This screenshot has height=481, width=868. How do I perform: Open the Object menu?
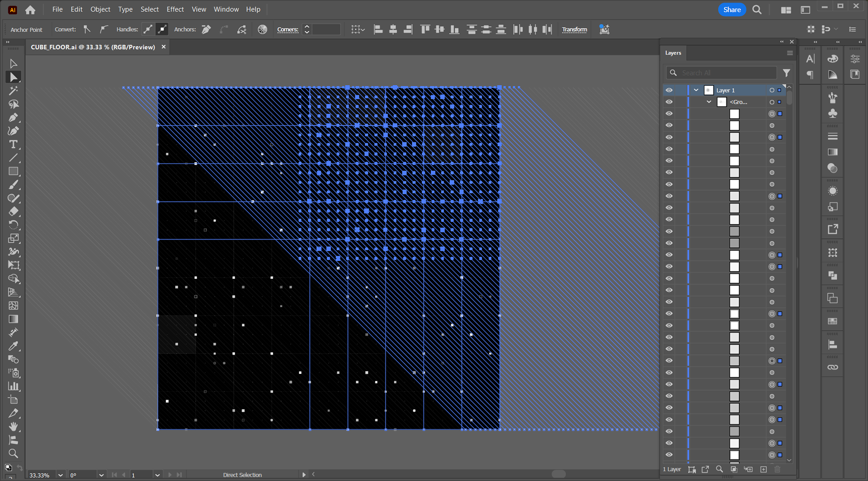point(100,9)
